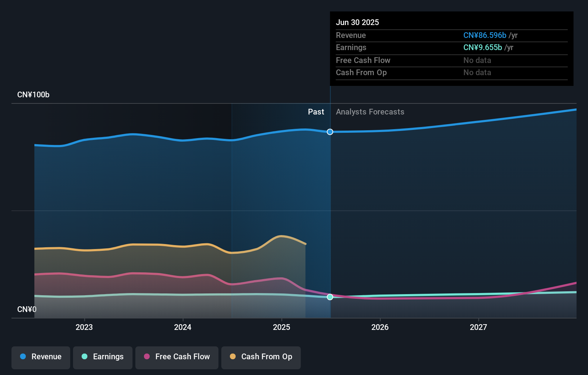
Task: Click the 2025 x-axis label
Action: [x=281, y=327]
